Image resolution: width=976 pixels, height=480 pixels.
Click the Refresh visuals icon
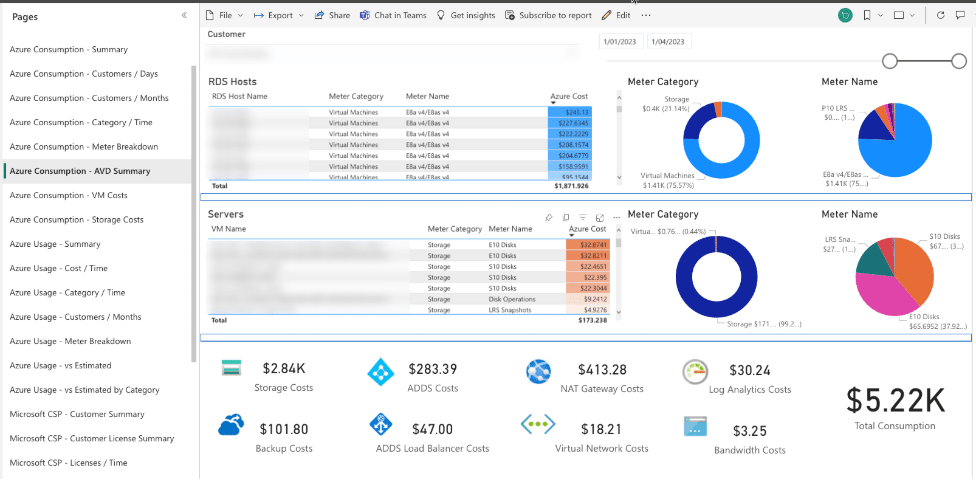pos(941,16)
